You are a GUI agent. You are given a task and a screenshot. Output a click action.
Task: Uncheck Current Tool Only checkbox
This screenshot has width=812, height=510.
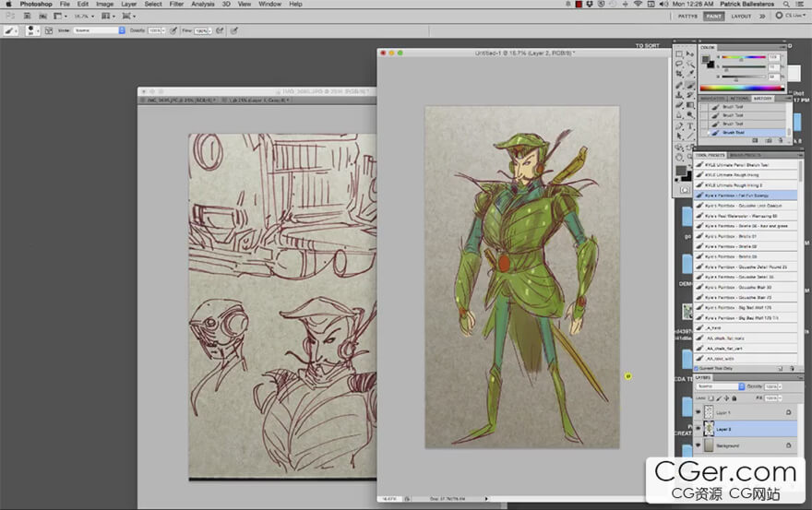coord(697,369)
